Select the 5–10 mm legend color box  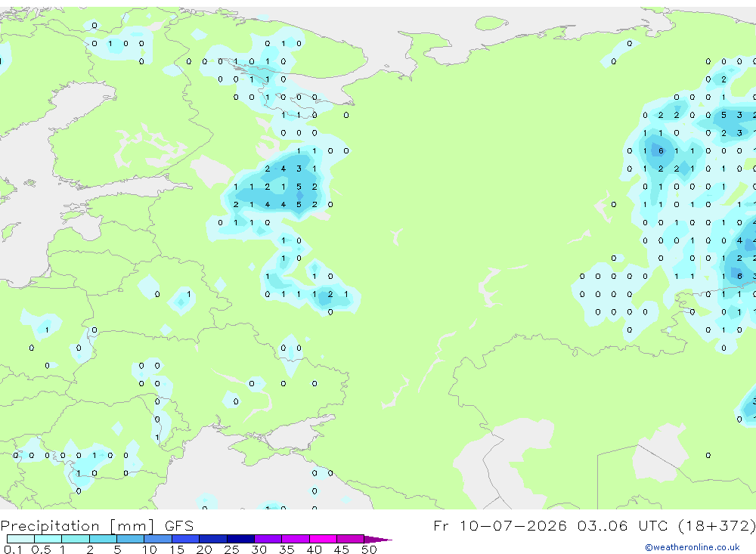(x=131, y=539)
